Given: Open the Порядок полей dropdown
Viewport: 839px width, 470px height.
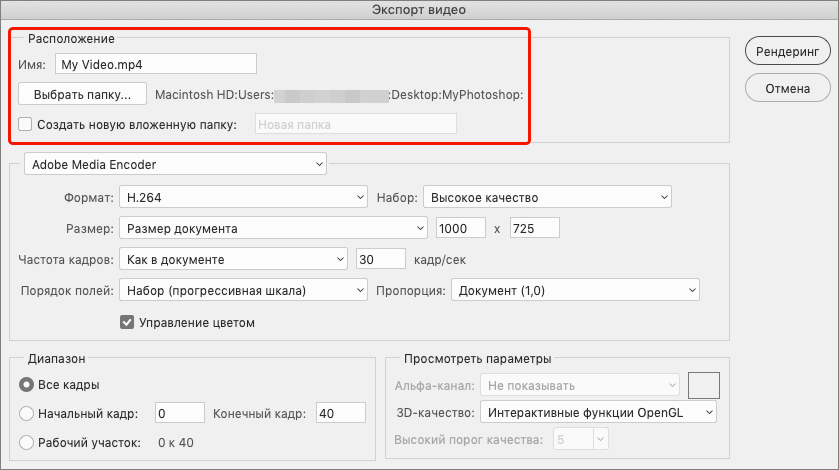Looking at the screenshot, I should click(x=243, y=290).
